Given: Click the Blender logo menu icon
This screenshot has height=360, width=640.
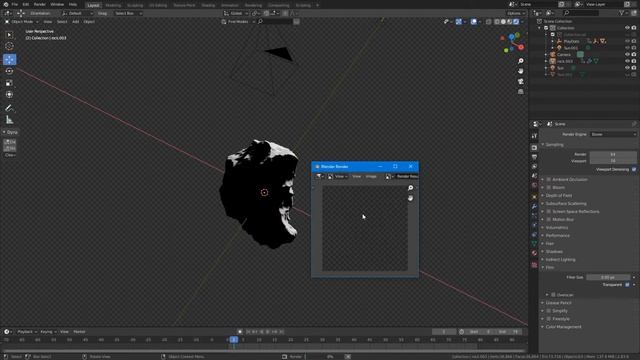Looking at the screenshot, I should point(6,4).
